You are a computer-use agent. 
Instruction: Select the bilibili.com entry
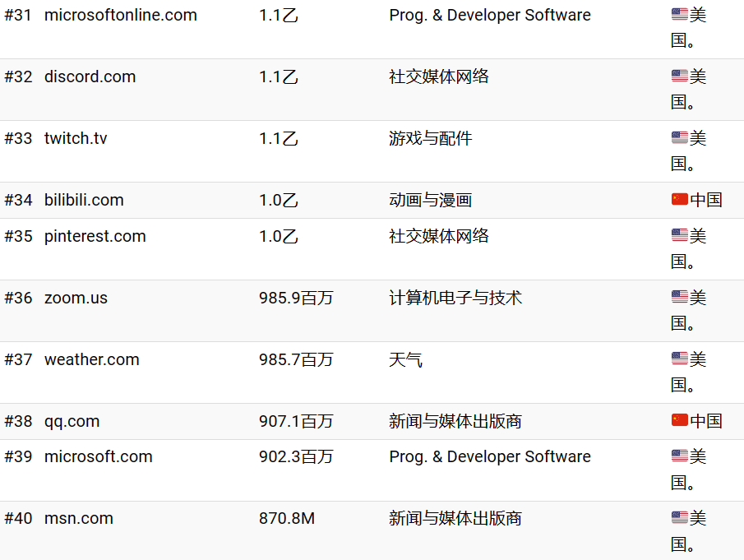84,200
